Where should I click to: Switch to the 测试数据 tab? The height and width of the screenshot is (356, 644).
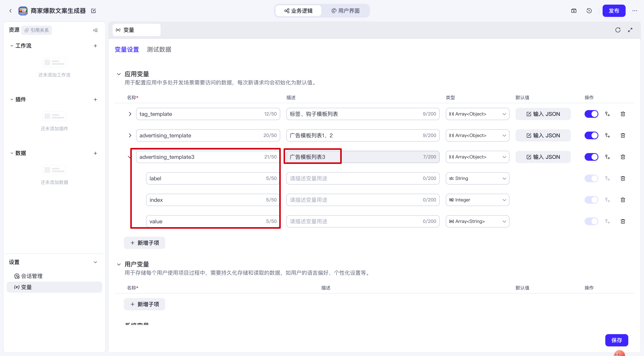159,49
